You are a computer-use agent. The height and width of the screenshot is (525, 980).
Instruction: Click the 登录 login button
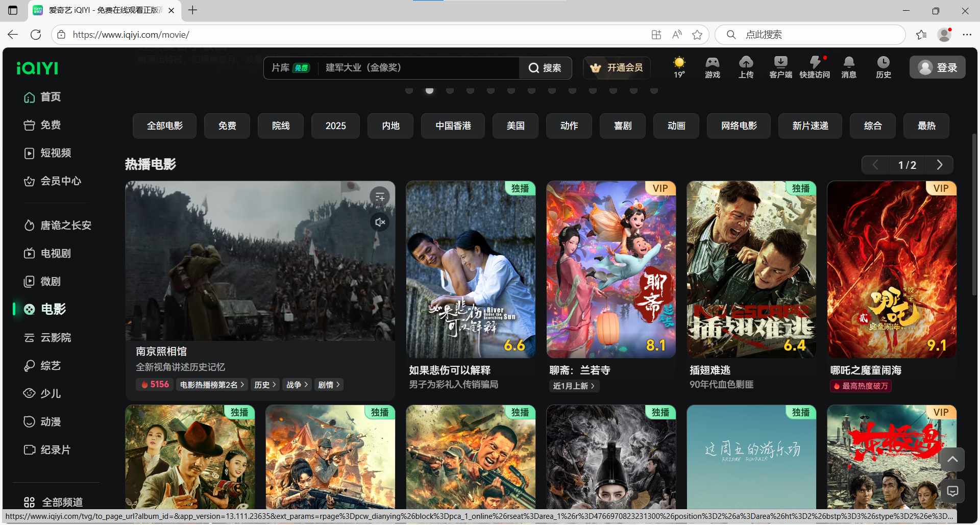pos(937,67)
